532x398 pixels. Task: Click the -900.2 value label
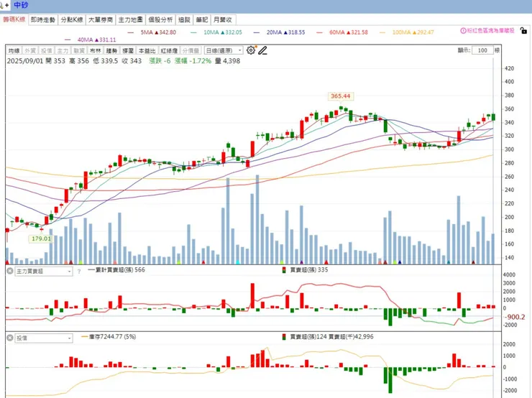515,317
